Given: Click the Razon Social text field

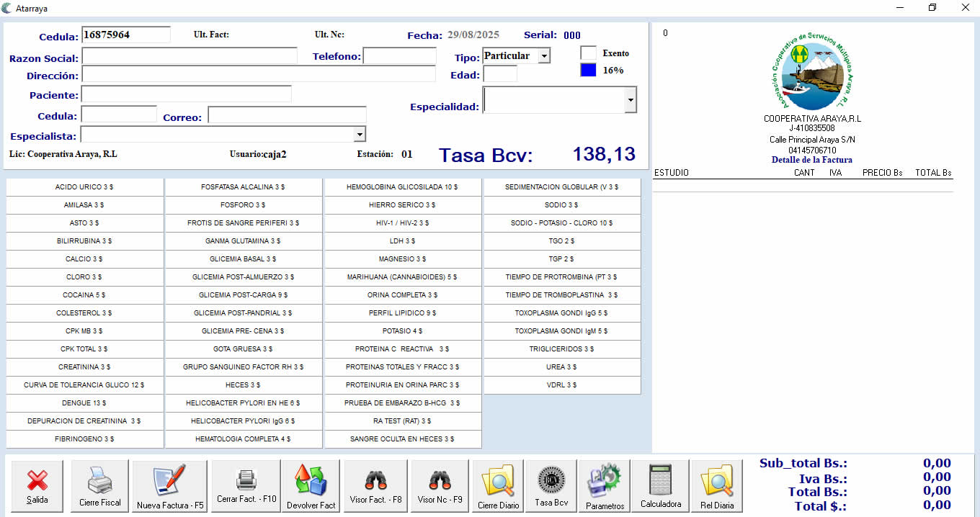Looking at the screenshot, I should click(x=190, y=56).
